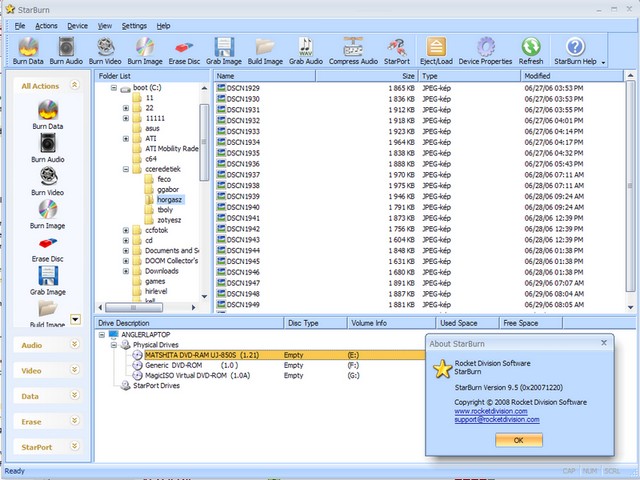
Task: Select the Generic DVD-ROM drive icon
Action: tap(138, 365)
